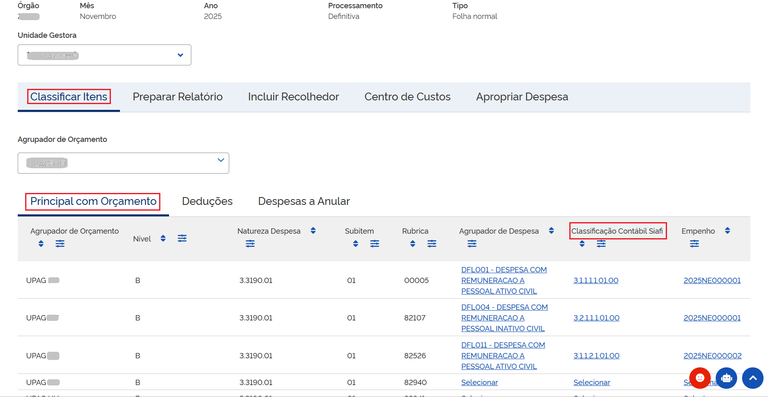The width and height of the screenshot is (768, 397).
Task: Click classification link 3.2.1.1.1.01.00
Action: click(x=596, y=318)
